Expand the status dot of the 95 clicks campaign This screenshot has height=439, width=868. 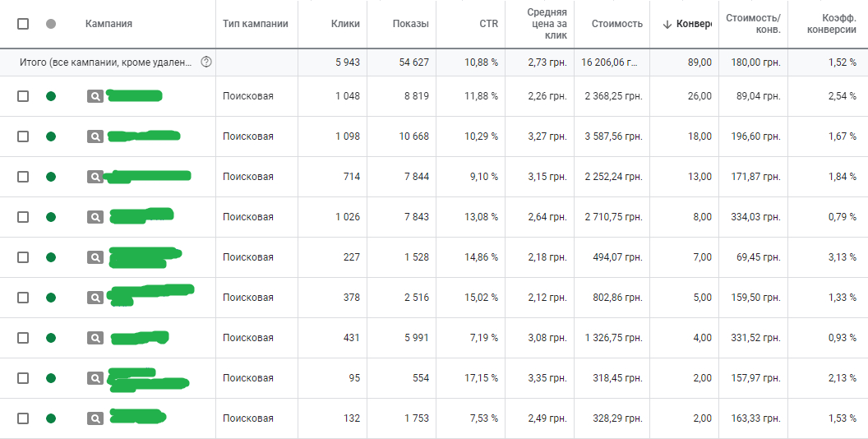[x=51, y=378]
